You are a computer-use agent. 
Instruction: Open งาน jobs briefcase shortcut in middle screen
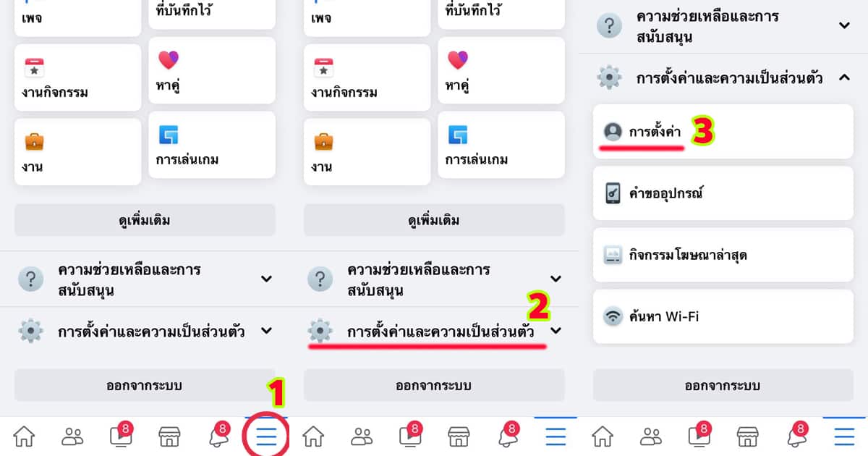tap(367, 152)
